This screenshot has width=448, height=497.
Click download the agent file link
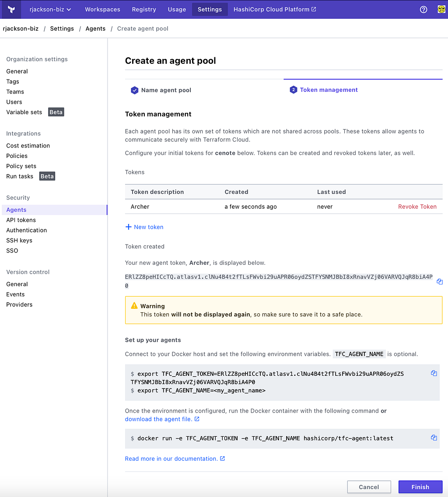pyautogui.click(x=158, y=419)
